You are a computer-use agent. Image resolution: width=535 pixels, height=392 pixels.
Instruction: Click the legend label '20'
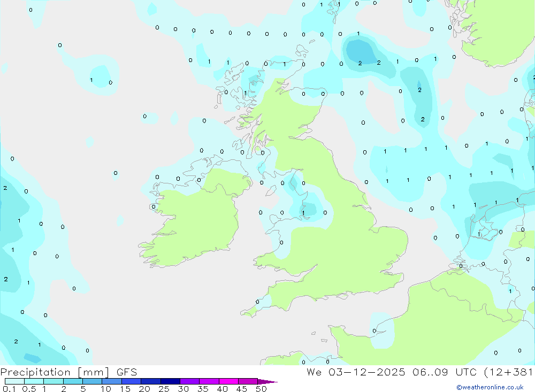pyautogui.click(x=144, y=389)
